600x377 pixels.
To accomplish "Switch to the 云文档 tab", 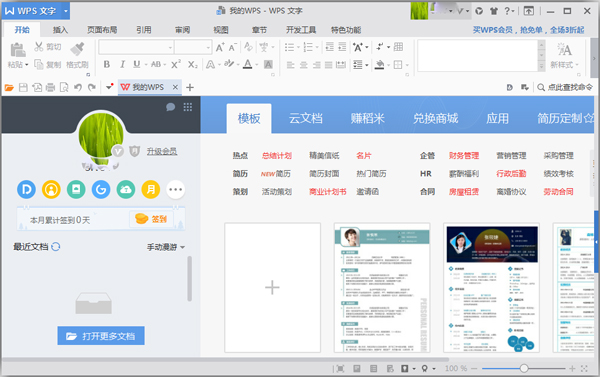I will coord(305,118).
